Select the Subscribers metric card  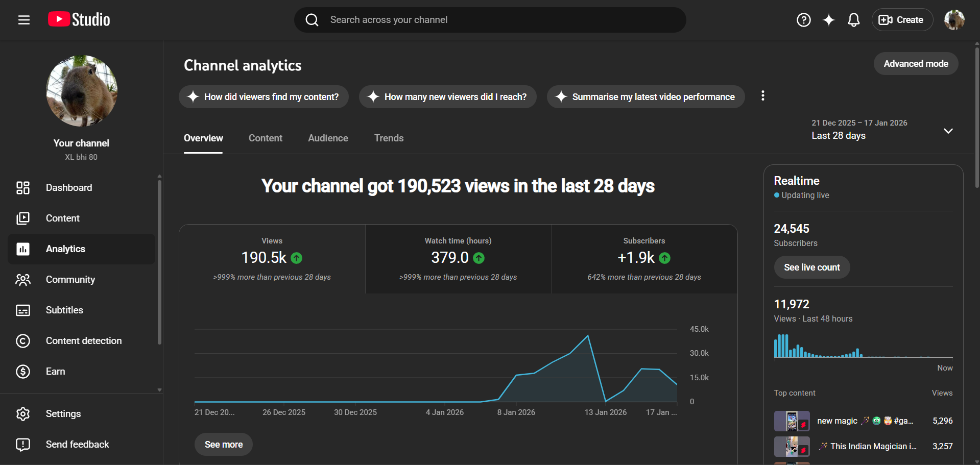pos(643,259)
